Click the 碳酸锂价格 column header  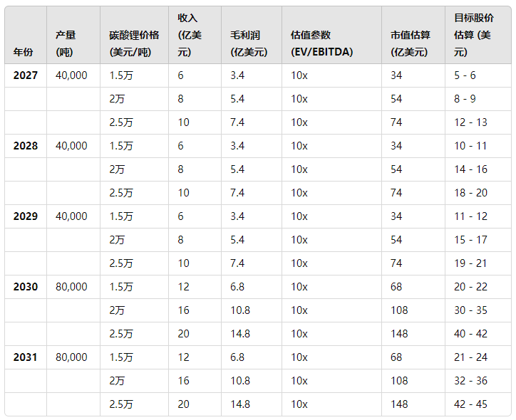pos(135,43)
